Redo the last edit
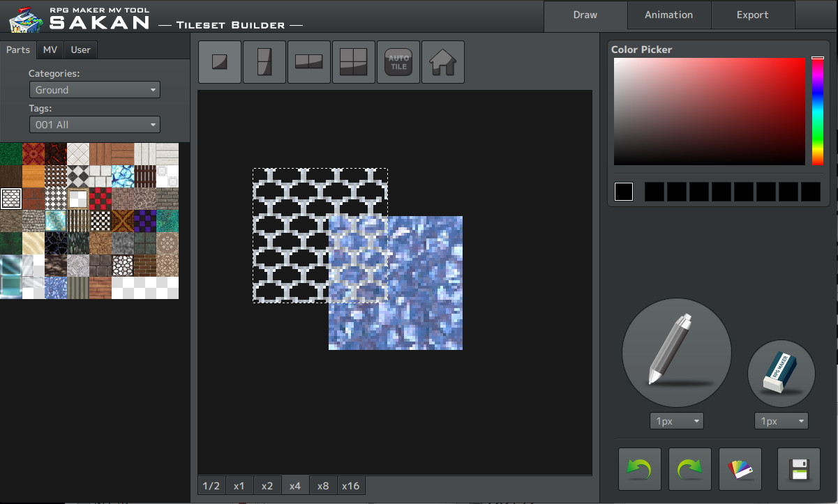Image resolution: width=838 pixels, height=504 pixels. [x=689, y=468]
